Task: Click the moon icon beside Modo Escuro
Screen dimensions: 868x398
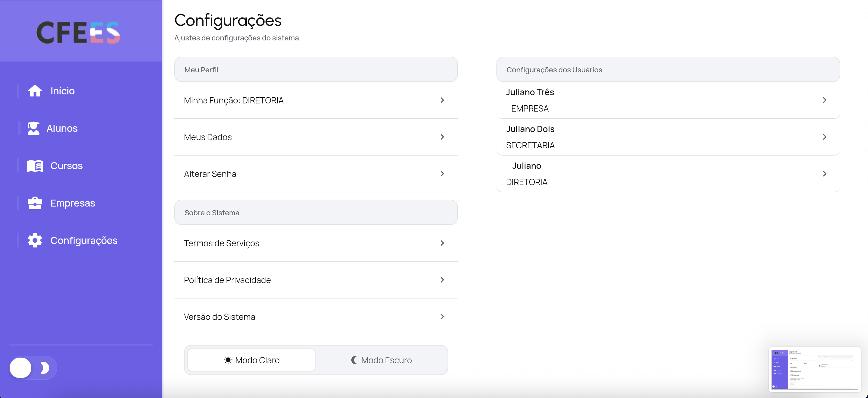Action: [x=354, y=360]
